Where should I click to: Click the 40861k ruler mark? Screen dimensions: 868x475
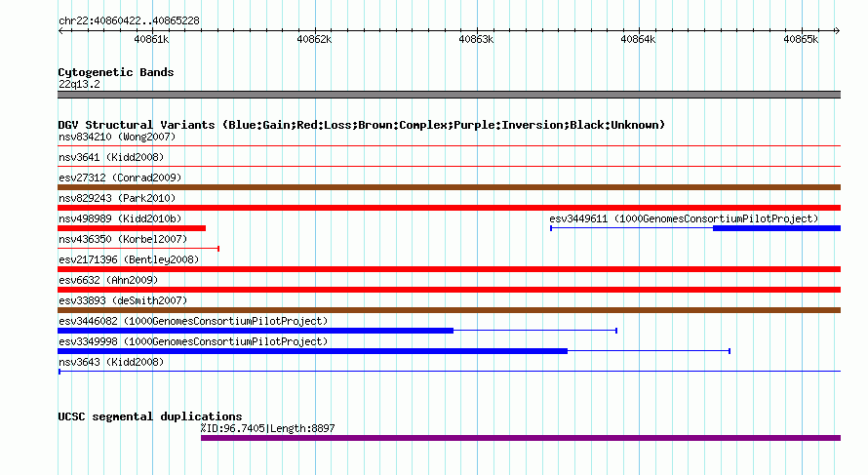coord(151,39)
